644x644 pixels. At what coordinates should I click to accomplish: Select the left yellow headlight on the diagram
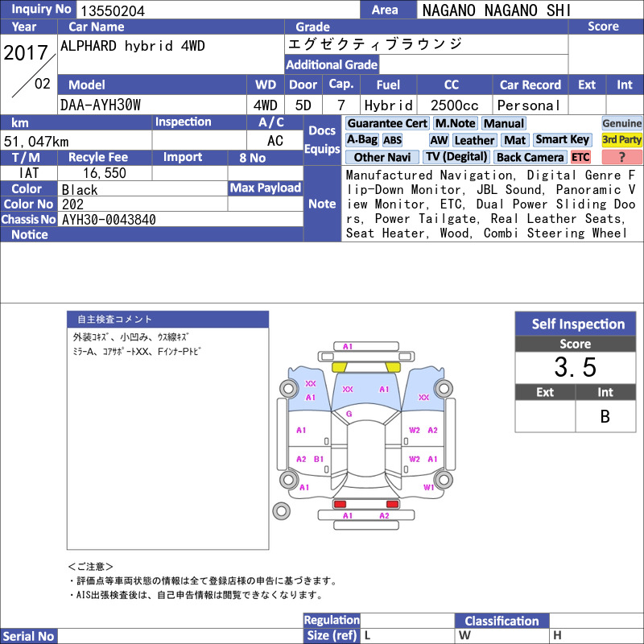[339, 367]
